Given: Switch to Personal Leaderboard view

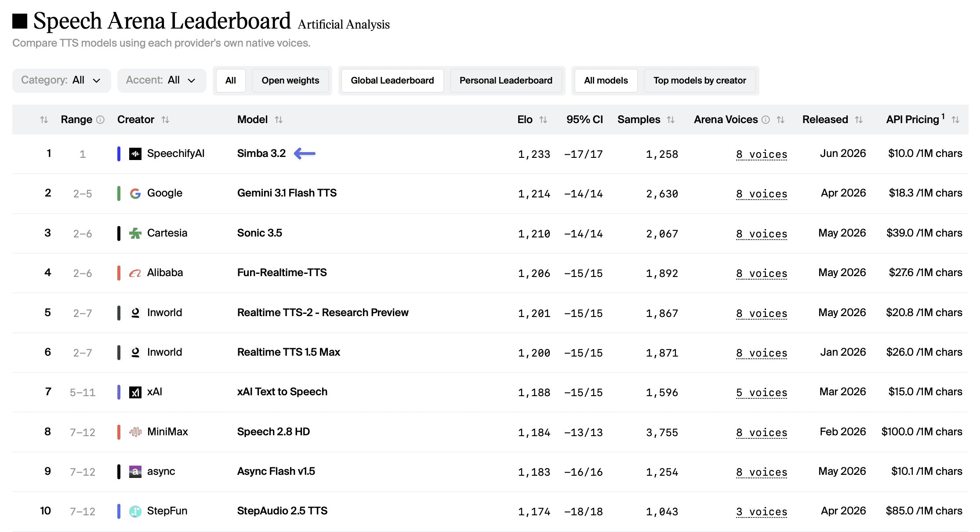Looking at the screenshot, I should (506, 80).
